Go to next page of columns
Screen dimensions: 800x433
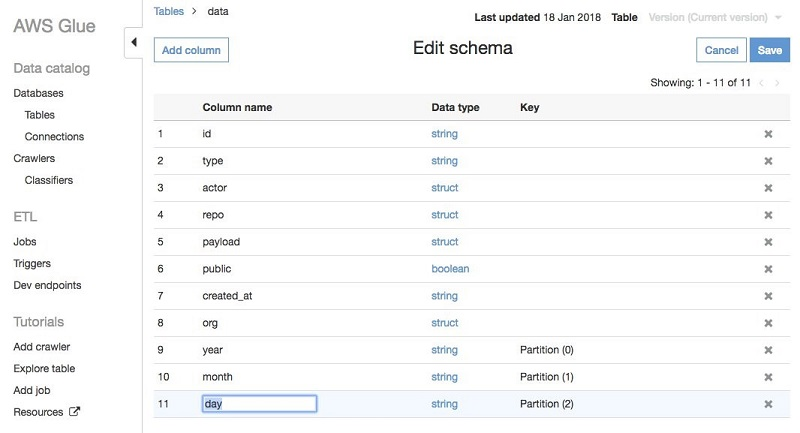pos(778,83)
